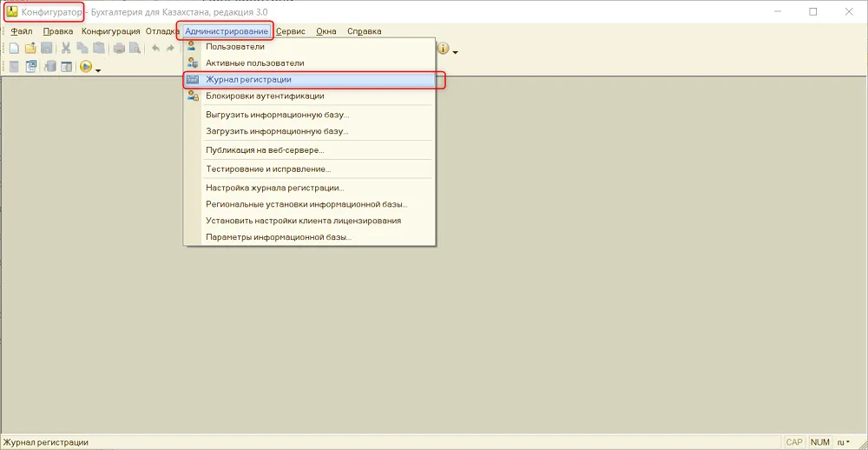Click the Cut scissors icon
This screenshot has height=450, width=868.
tap(66, 49)
